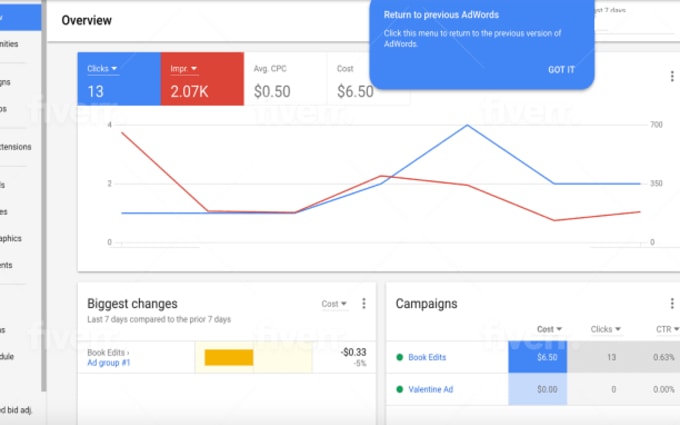Click the Valentine Ad $0.00 cost cell
The width and height of the screenshot is (680, 425).
[x=538, y=389]
